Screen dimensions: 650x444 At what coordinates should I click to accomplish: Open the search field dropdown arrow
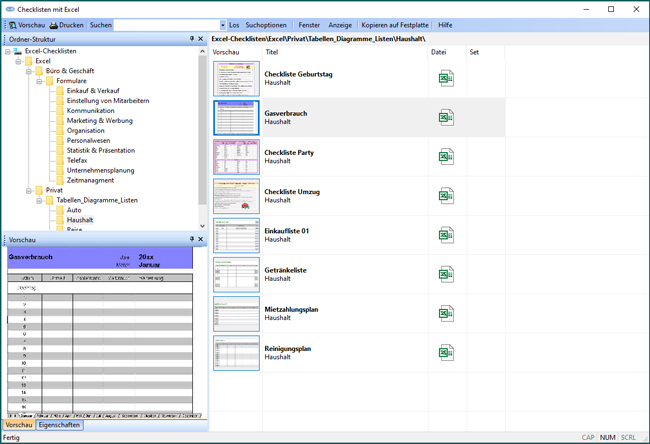[222, 25]
